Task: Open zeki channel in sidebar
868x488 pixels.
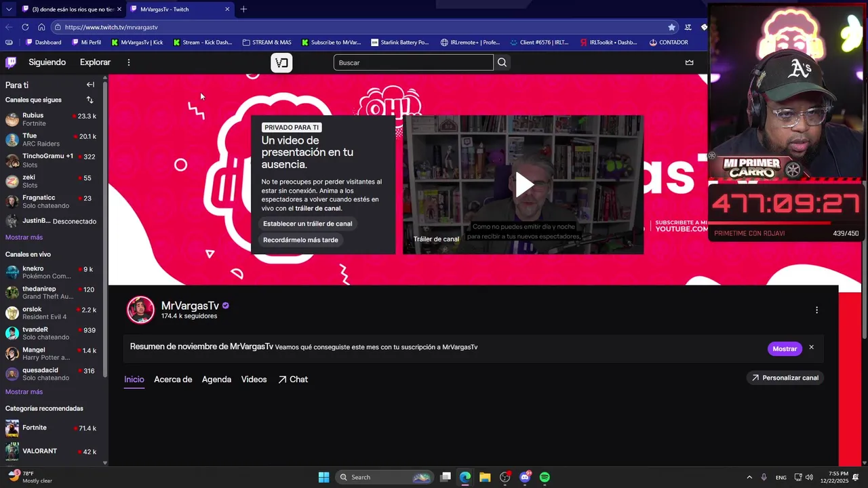Action: pyautogui.click(x=53, y=181)
